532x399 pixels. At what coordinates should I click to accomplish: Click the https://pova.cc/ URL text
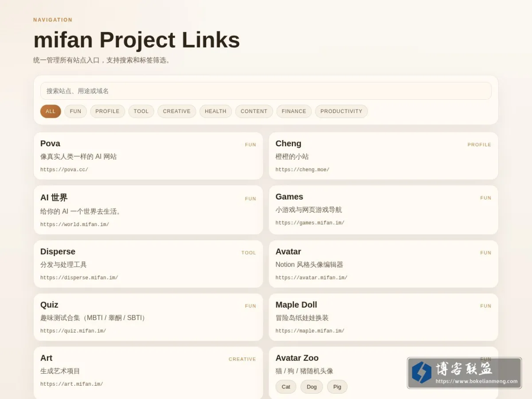(64, 170)
